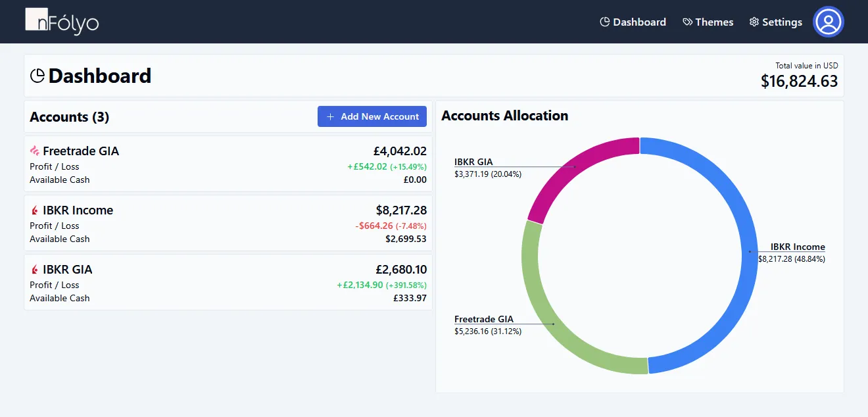This screenshot has height=417, width=868.
Task: Click the Total value in USD label
Action: click(807, 66)
